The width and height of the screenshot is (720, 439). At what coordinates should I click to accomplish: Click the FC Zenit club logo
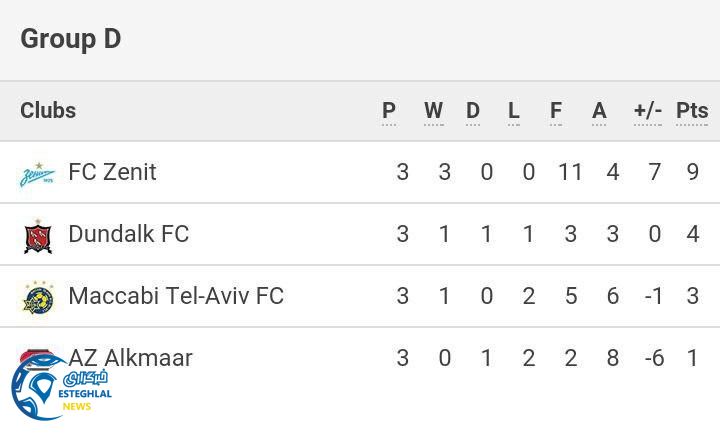[x=38, y=174]
